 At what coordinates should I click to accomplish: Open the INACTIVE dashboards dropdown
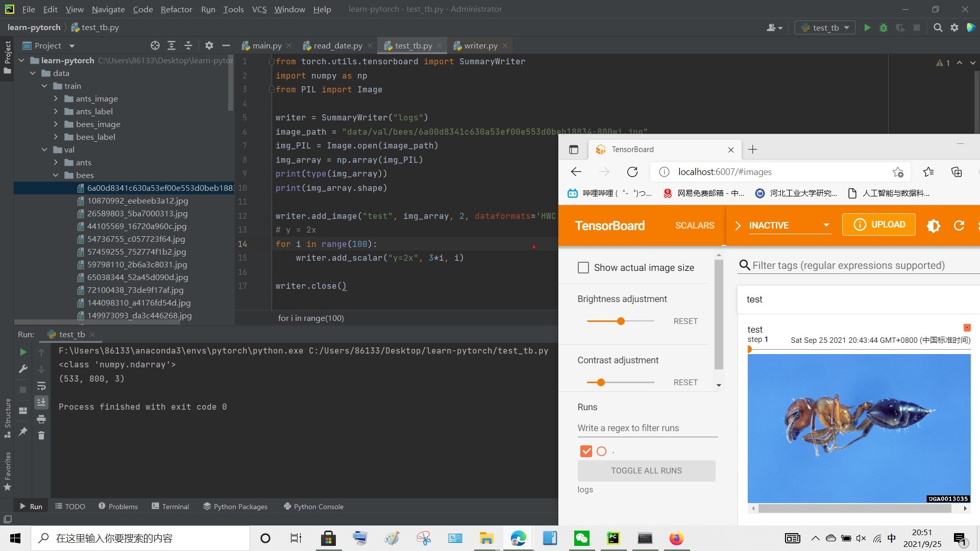790,226
